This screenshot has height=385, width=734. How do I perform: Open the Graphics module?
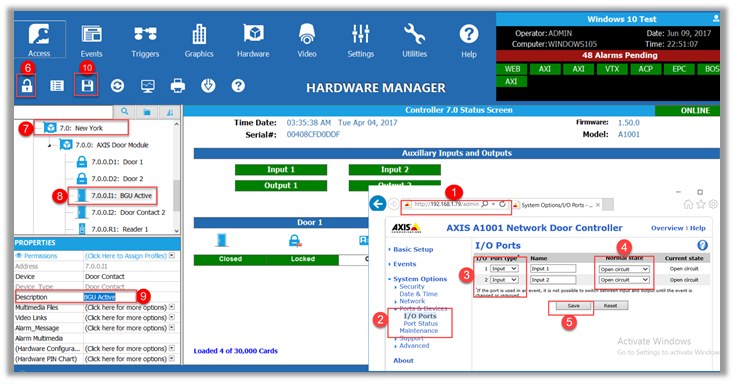[199, 40]
